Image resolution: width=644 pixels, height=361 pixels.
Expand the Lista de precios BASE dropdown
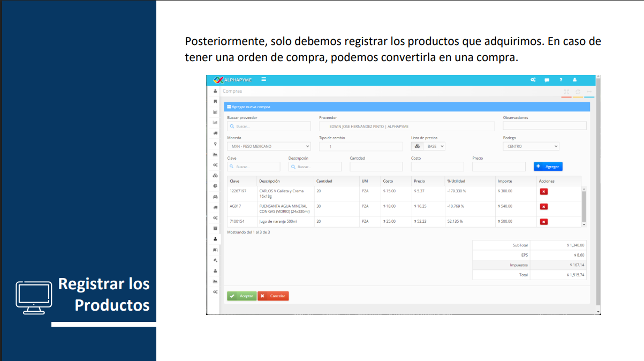[434, 146]
